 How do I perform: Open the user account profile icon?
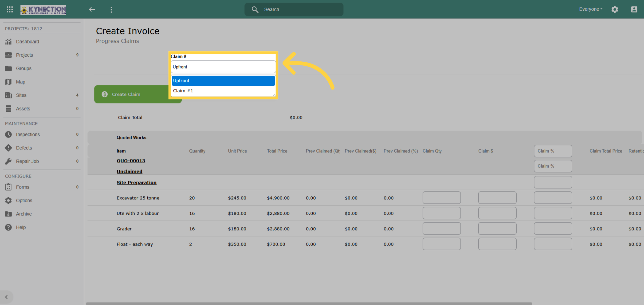(x=634, y=9)
